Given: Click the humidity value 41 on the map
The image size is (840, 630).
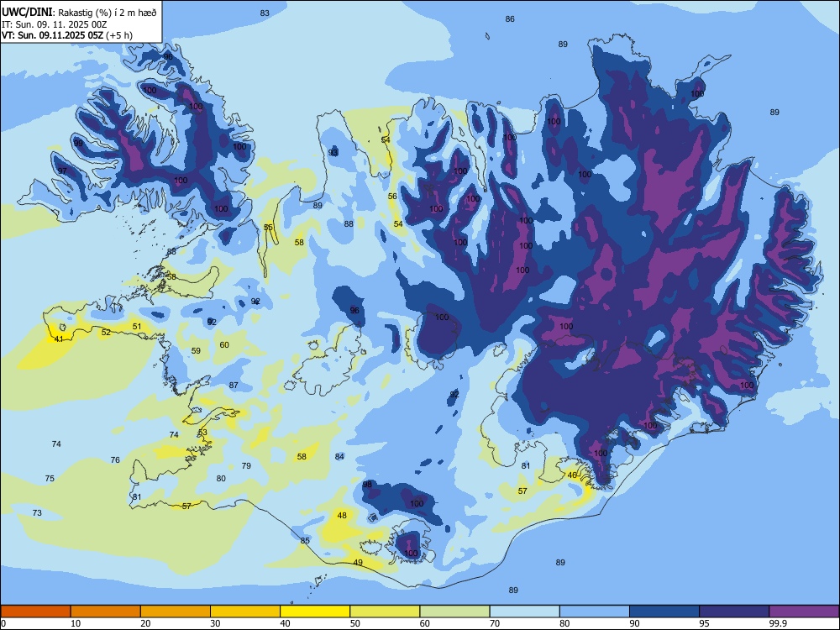Looking at the screenshot, I should 59,339.
